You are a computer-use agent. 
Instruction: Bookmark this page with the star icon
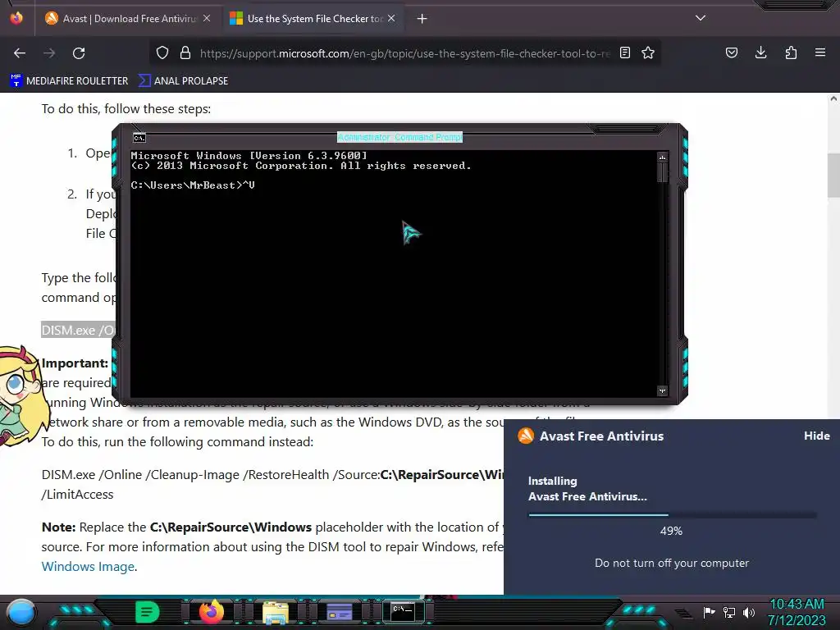[x=648, y=52]
